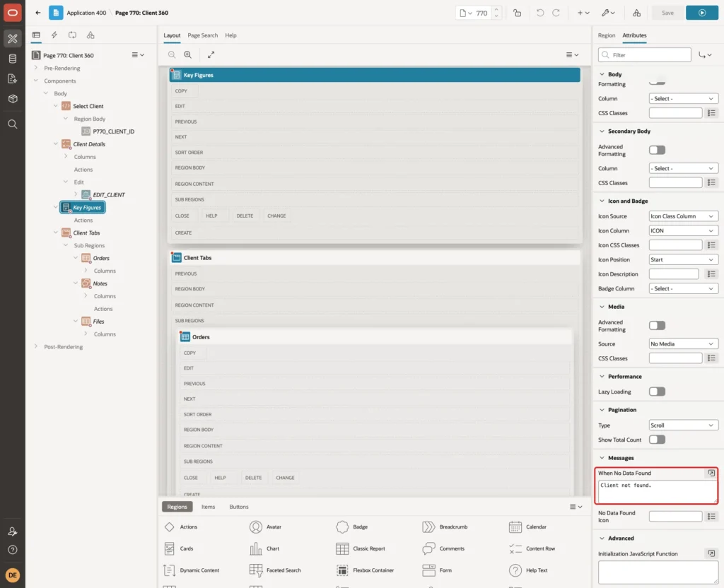Image resolution: width=724 pixels, height=588 pixels.
Task: Click the Undo icon
Action: [540, 13]
